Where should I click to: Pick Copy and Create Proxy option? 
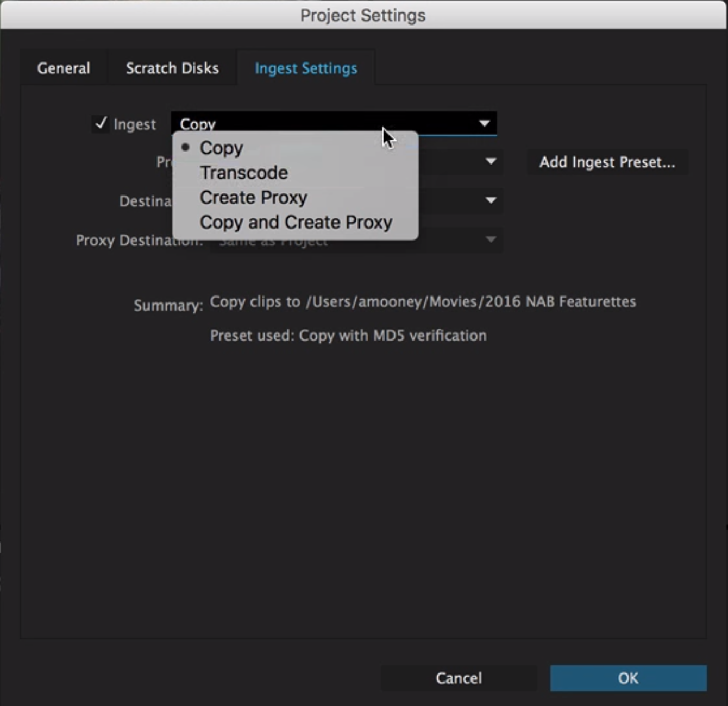pyautogui.click(x=295, y=222)
